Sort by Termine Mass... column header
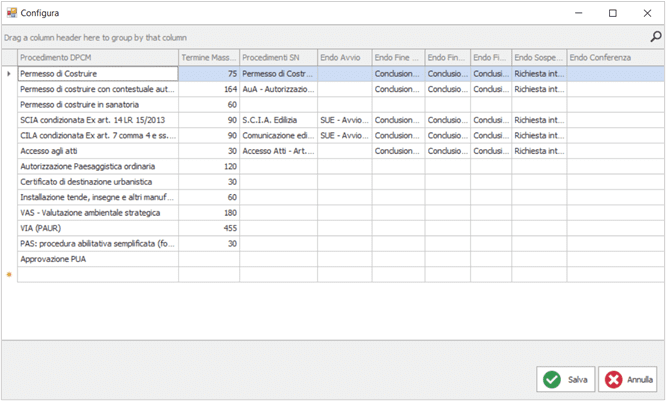The height and width of the screenshot is (401, 666). tap(209, 57)
